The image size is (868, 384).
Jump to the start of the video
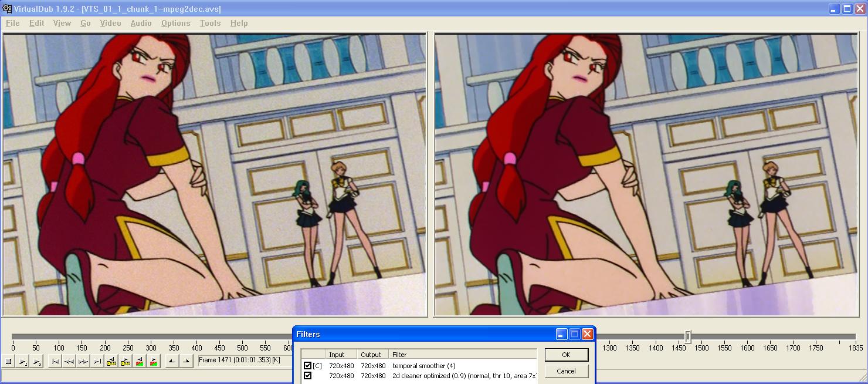point(55,362)
